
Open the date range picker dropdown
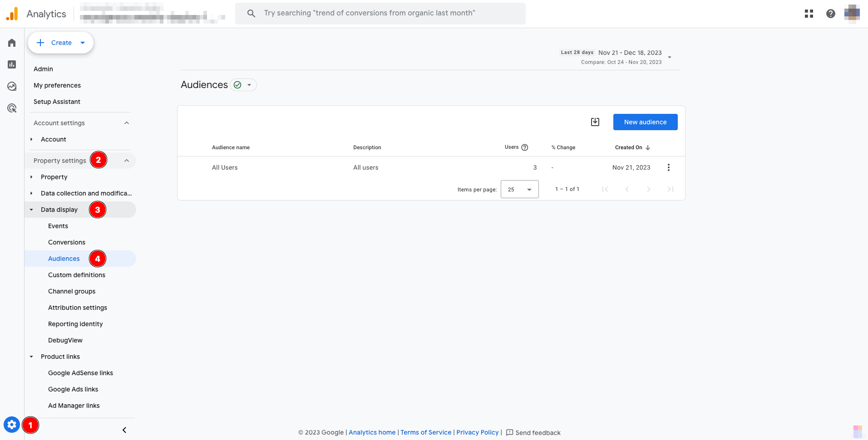coord(669,57)
